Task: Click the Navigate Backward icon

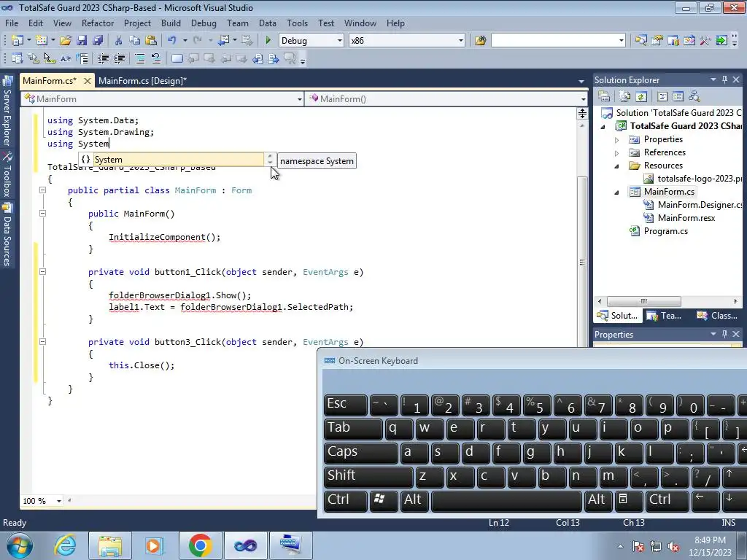Action: (224, 41)
